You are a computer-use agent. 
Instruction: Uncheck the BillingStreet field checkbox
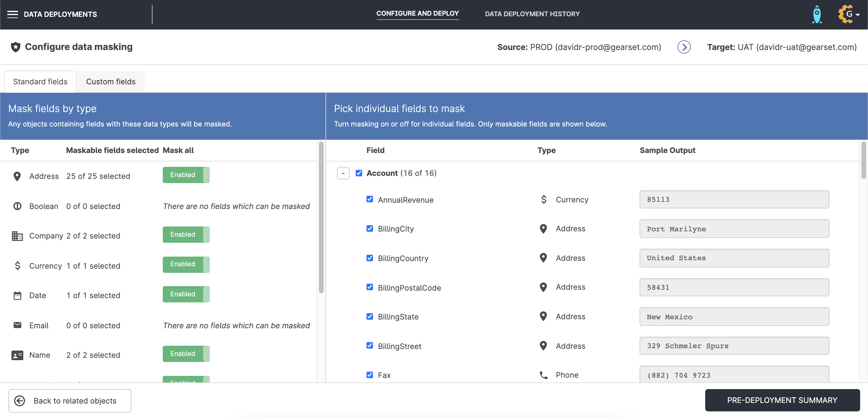click(370, 345)
